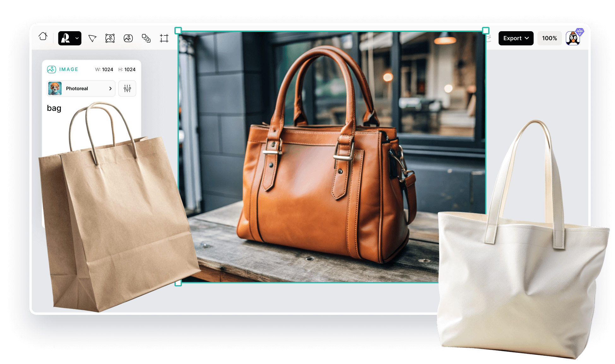Select the arrow pointer selection tool
The width and height of the screenshot is (615, 364).
(x=92, y=38)
